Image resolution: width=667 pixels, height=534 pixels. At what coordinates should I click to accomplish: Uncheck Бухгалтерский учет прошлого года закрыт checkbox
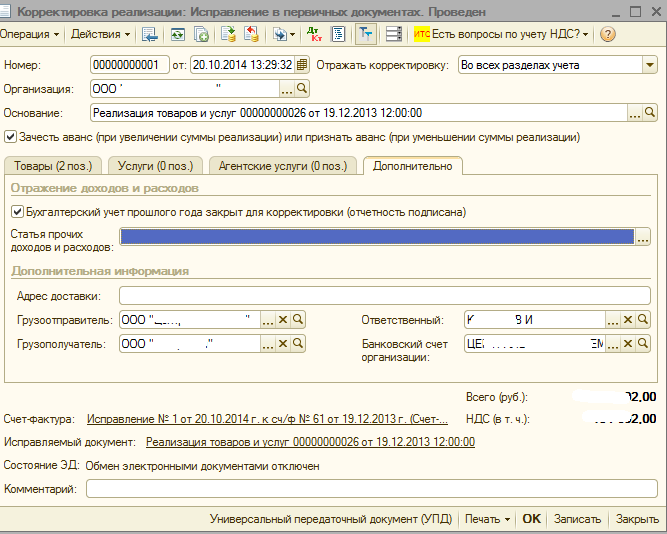[x=17, y=212]
